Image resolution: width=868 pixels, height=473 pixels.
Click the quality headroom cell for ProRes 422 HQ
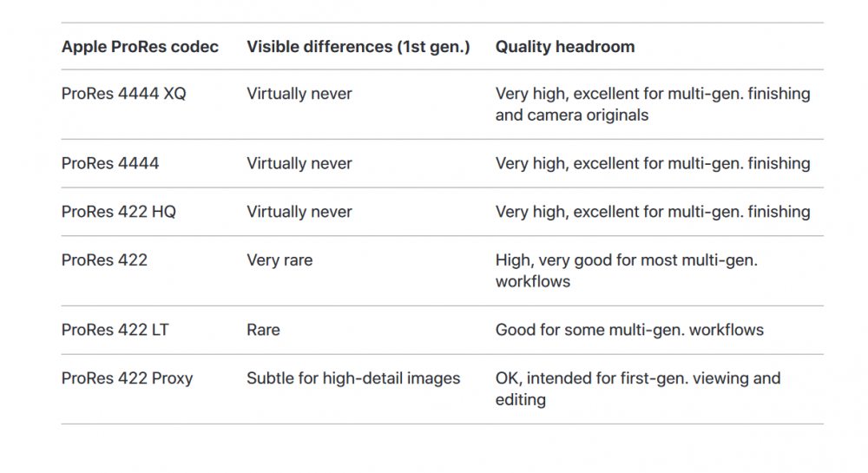[652, 212]
